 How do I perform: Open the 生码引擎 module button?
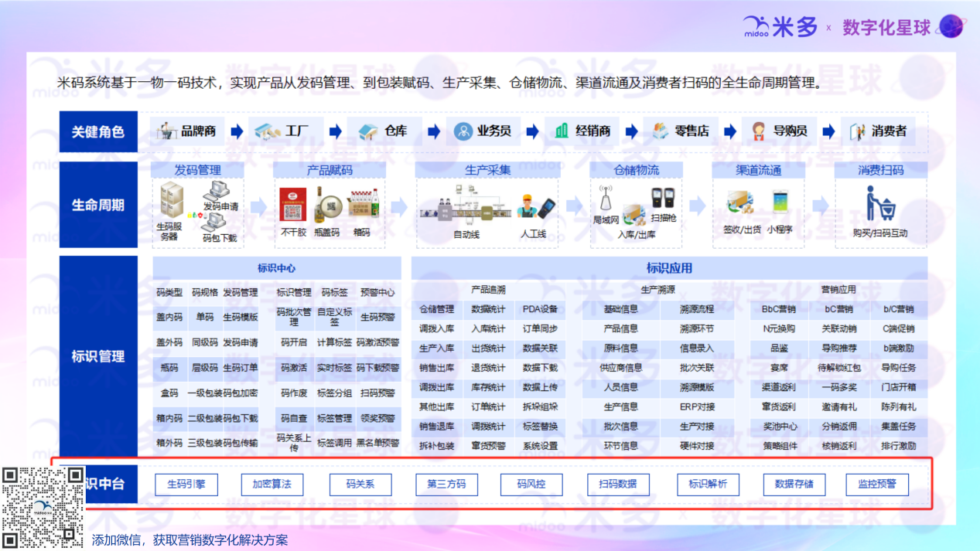point(186,485)
